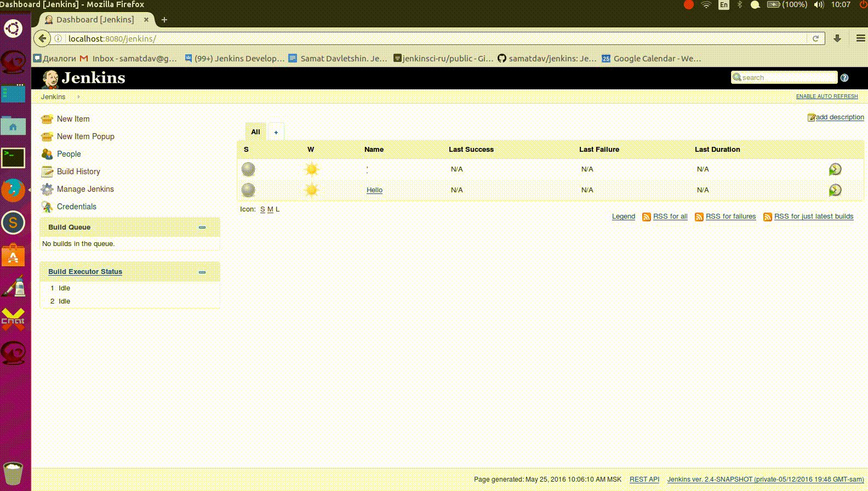Click the Manage Jenkins gear icon
The height and width of the screenshot is (491, 868).
(x=47, y=189)
